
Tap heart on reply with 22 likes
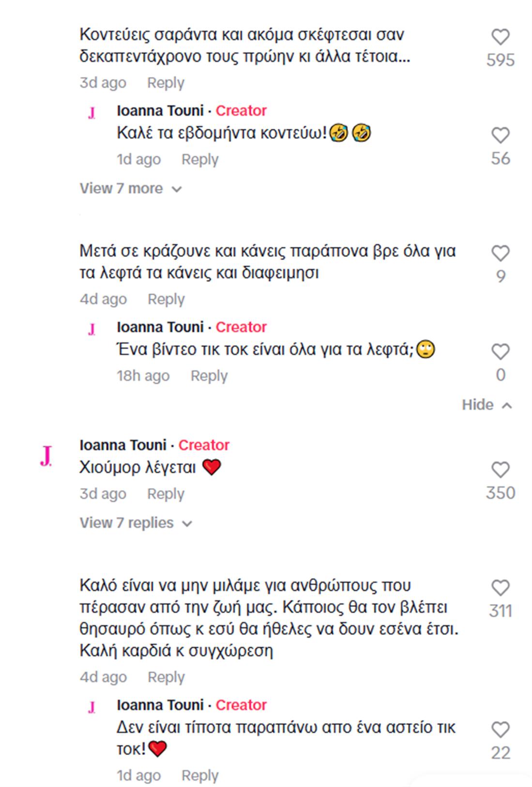click(x=501, y=730)
